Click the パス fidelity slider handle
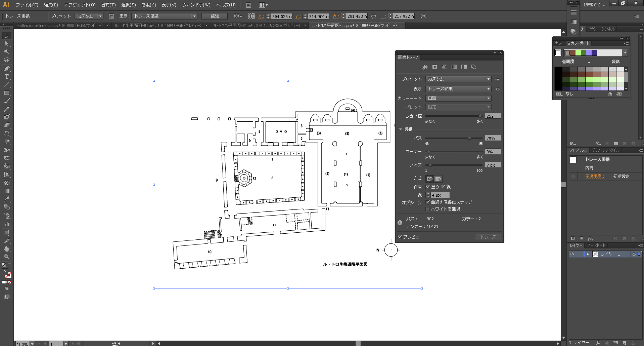Screen dimensions: 644x346 click(x=469, y=138)
